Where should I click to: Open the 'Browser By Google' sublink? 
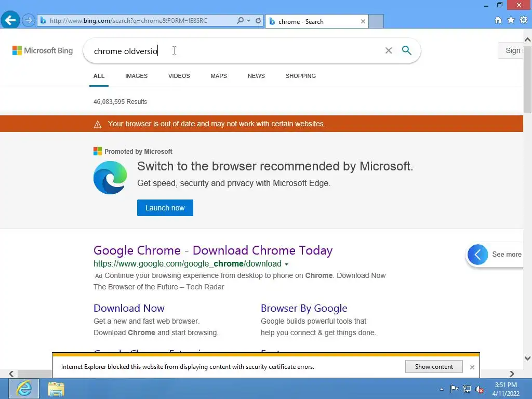click(304, 308)
